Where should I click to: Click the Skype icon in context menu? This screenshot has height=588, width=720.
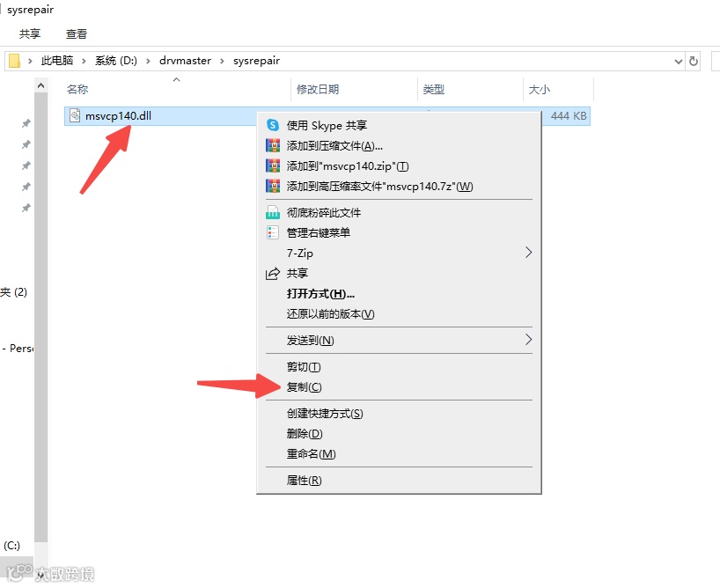point(273,125)
